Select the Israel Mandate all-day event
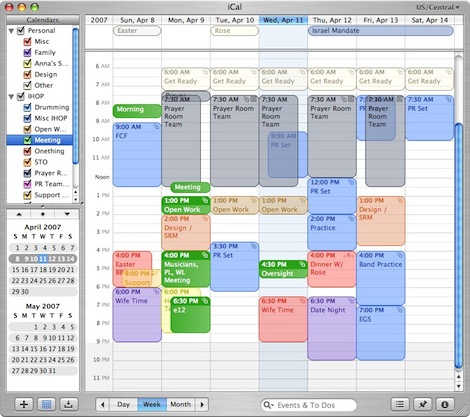This screenshot has height=417, width=470. click(381, 31)
